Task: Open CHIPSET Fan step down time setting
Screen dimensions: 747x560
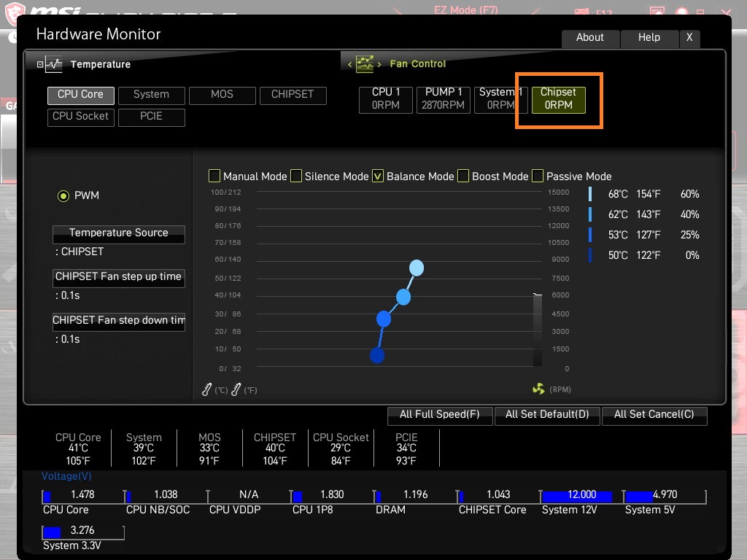Action: tap(119, 322)
